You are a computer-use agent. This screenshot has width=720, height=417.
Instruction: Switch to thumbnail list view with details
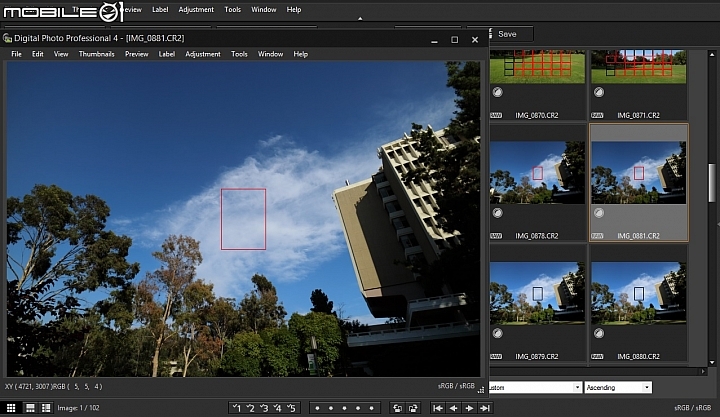point(46,408)
